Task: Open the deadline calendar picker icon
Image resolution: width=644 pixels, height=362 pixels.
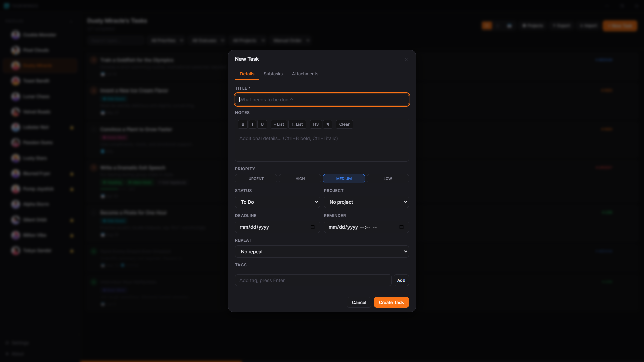Action: coord(313,227)
